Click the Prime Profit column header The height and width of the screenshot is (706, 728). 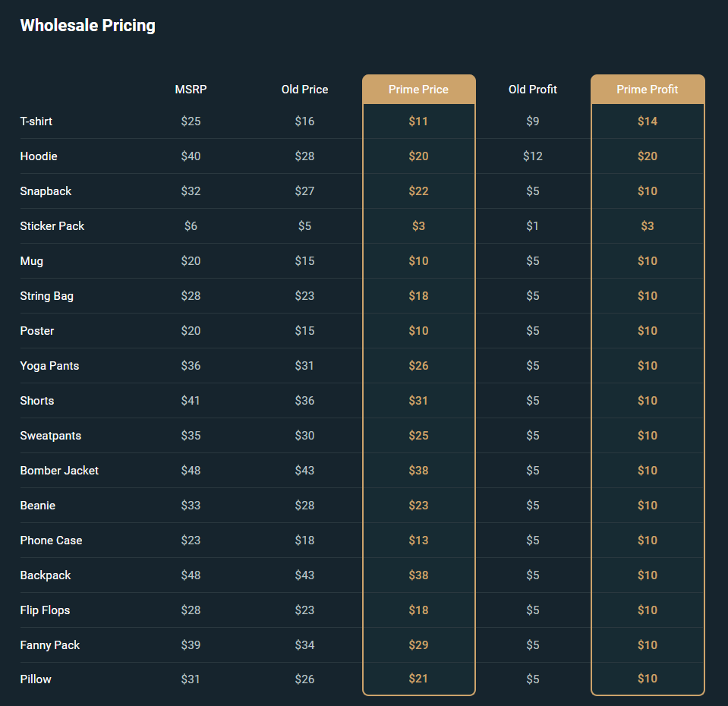647,90
